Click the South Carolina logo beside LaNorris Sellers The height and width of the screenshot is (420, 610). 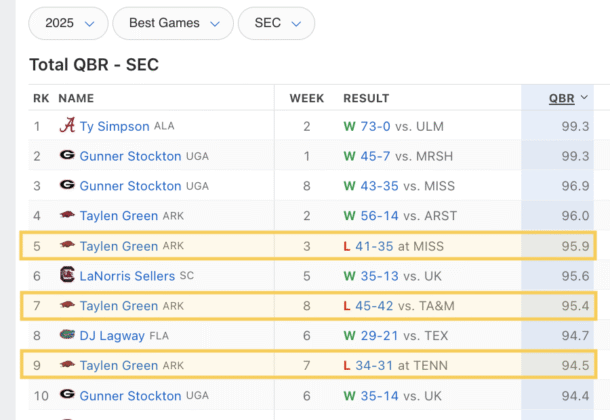[x=67, y=276]
